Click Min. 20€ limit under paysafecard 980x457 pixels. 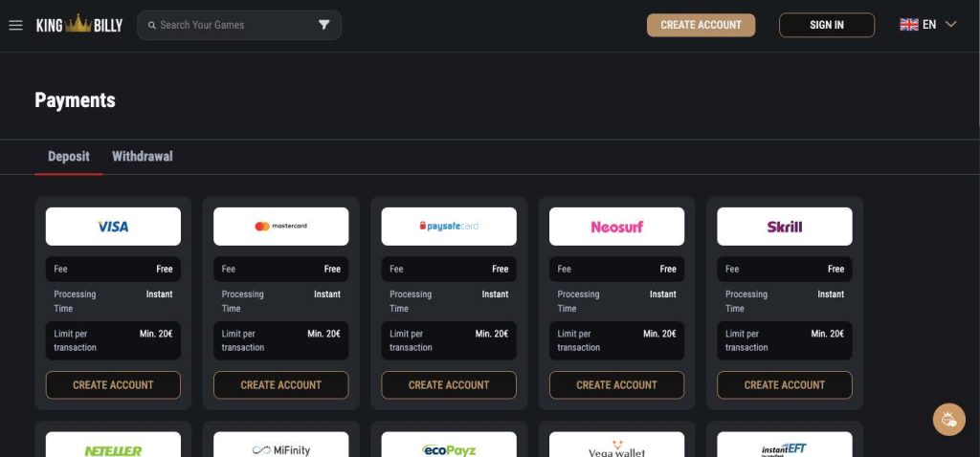tap(492, 334)
